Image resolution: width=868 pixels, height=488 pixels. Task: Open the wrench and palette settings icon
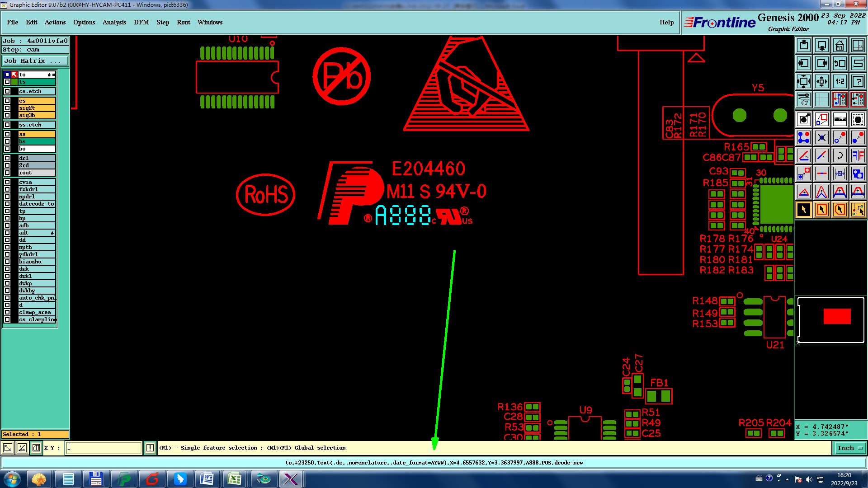point(804,99)
